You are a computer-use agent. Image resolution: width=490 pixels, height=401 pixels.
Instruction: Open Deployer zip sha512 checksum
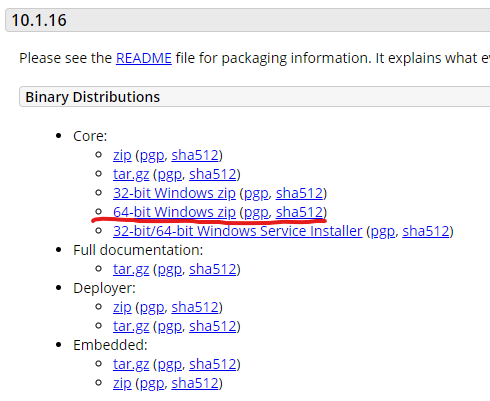pos(195,307)
